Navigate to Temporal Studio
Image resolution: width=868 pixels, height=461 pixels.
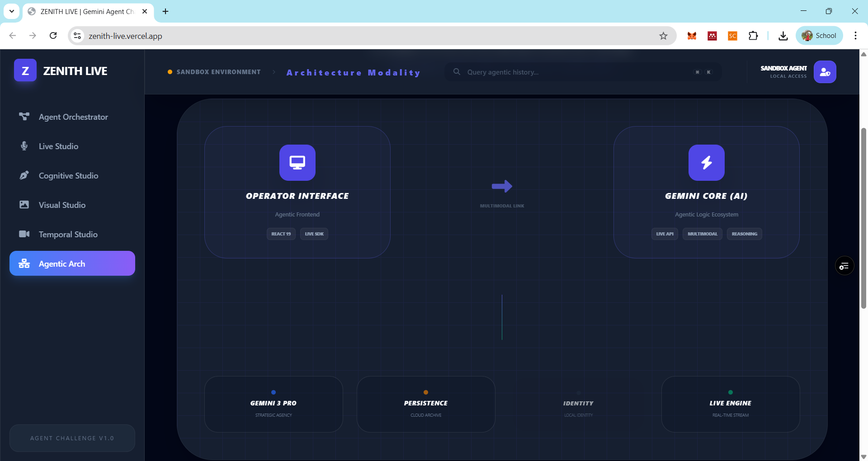[x=72, y=235]
